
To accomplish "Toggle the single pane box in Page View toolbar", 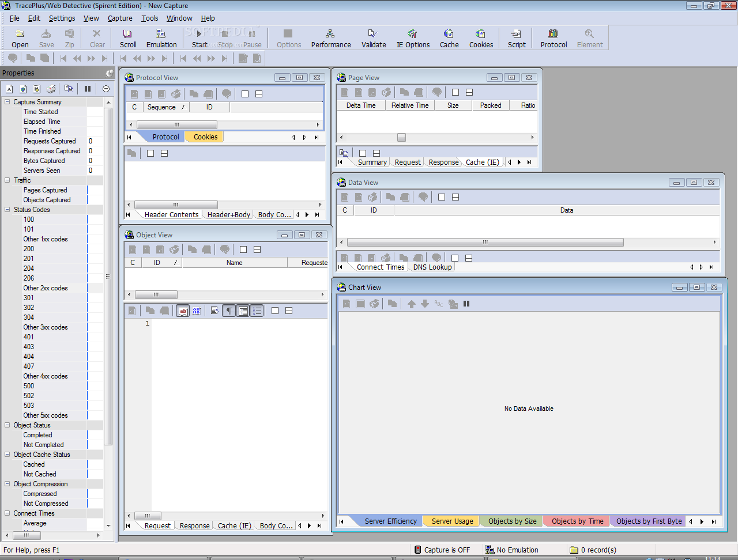I will click(x=455, y=92).
